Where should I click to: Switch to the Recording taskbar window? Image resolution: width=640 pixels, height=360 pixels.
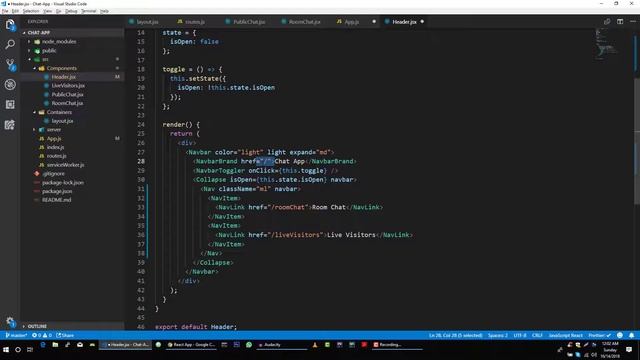(397, 345)
